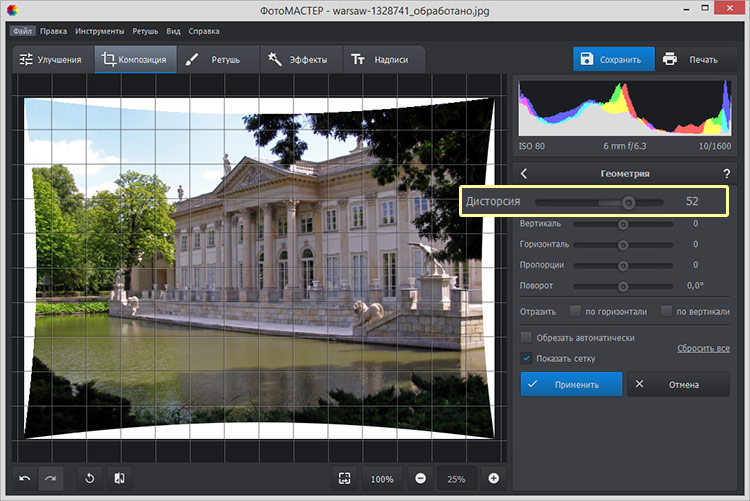Enable the по вертикали flip checkbox
This screenshot has height=501, width=750.
click(x=667, y=311)
